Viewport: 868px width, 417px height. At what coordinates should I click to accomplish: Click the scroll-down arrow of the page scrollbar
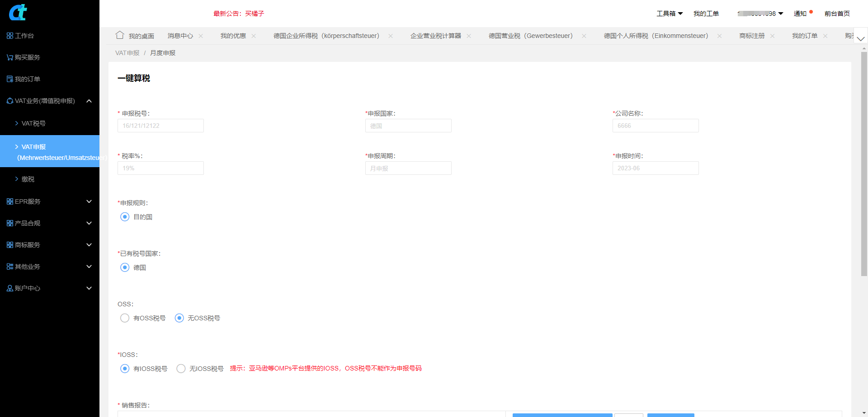[864, 413]
